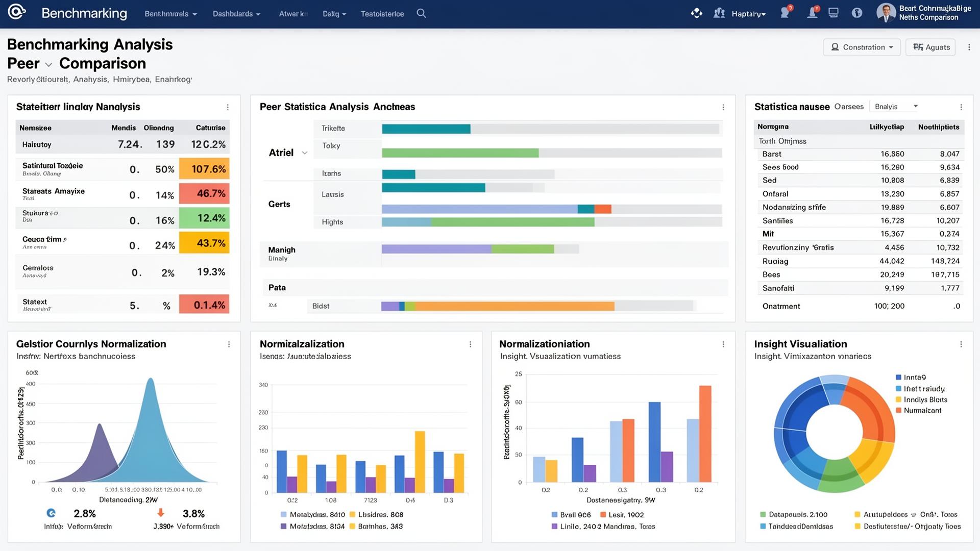This screenshot has height=551, width=980.
Task: Expand the Peer chevron in page title
Action: (x=48, y=65)
